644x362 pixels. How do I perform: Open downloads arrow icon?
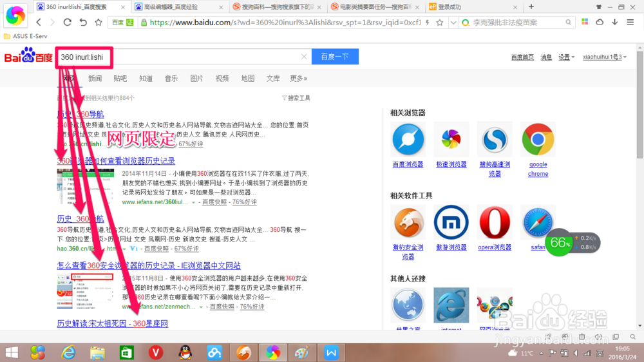(x=615, y=22)
